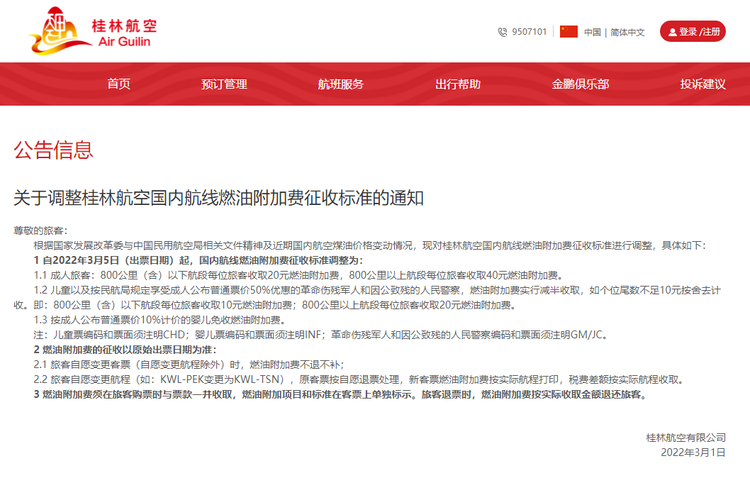Click the bold line 3 燃油附加费须在旅客购票时

(340, 394)
